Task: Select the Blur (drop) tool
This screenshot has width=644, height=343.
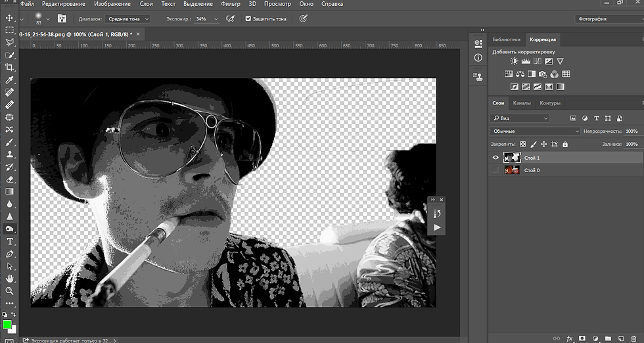Action: (9, 204)
